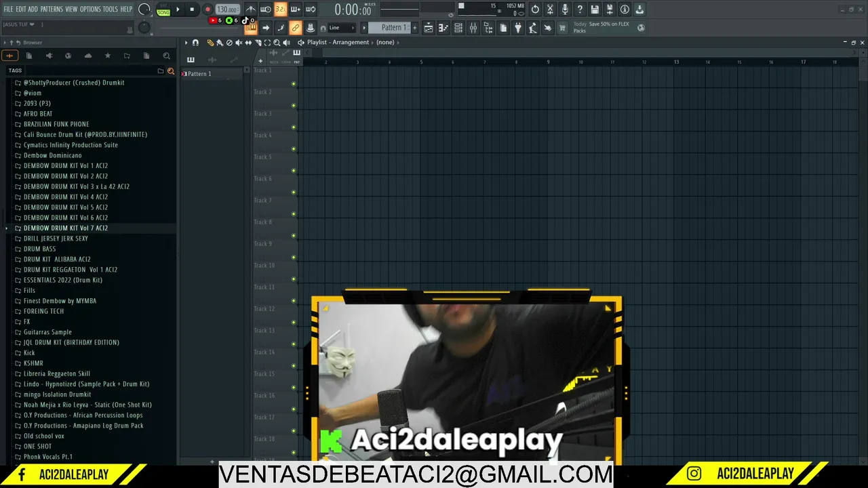Open the PATTERNS menu

(52, 9)
